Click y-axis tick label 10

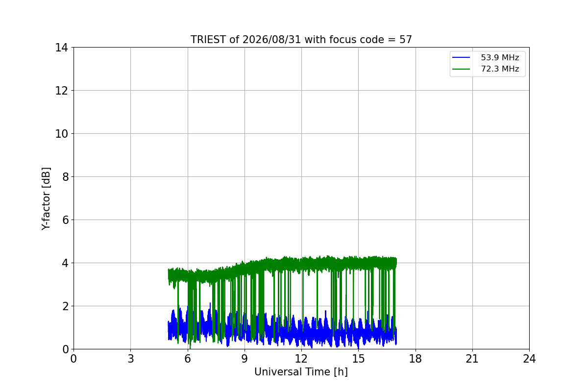[61, 134]
